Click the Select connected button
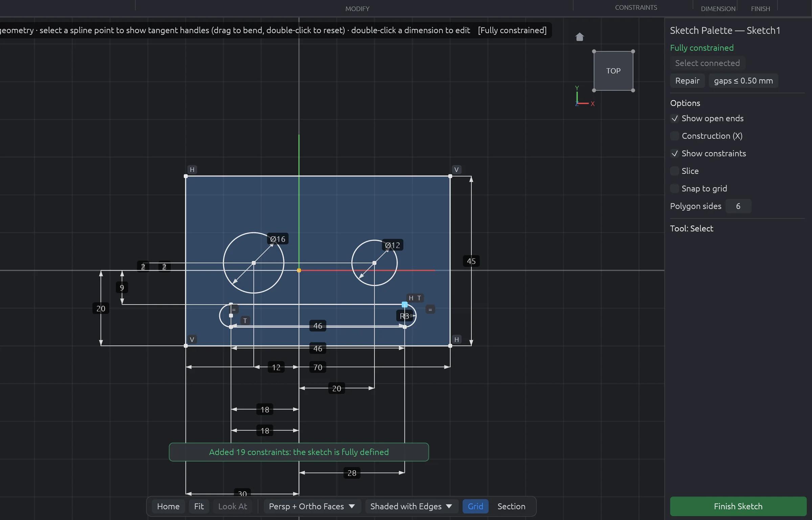The image size is (812, 520). 707,63
